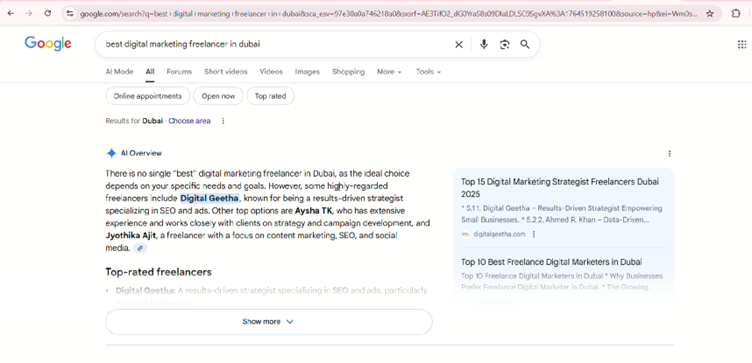Click the browser address bar URL
752x363 pixels.
(388, 14)
